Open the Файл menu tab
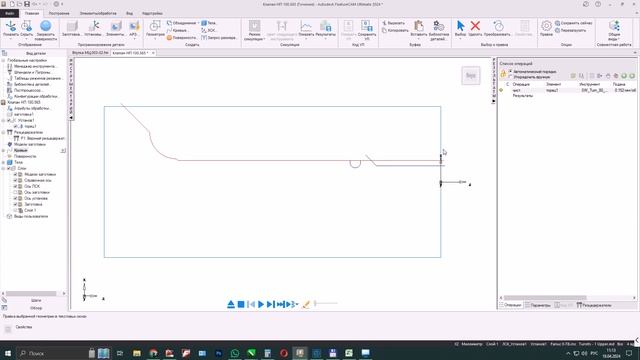The image size is (640, 360). pos(9,13)
